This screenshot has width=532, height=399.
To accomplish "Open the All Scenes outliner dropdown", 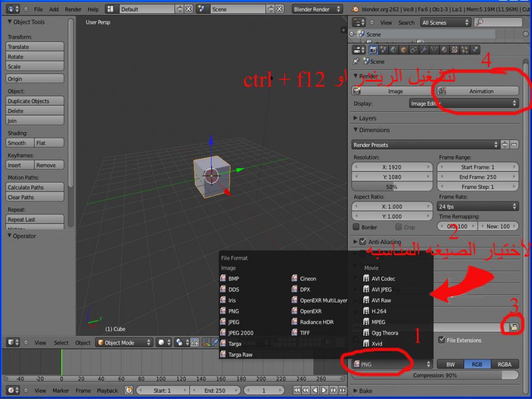I will click(x=445, y=22).
